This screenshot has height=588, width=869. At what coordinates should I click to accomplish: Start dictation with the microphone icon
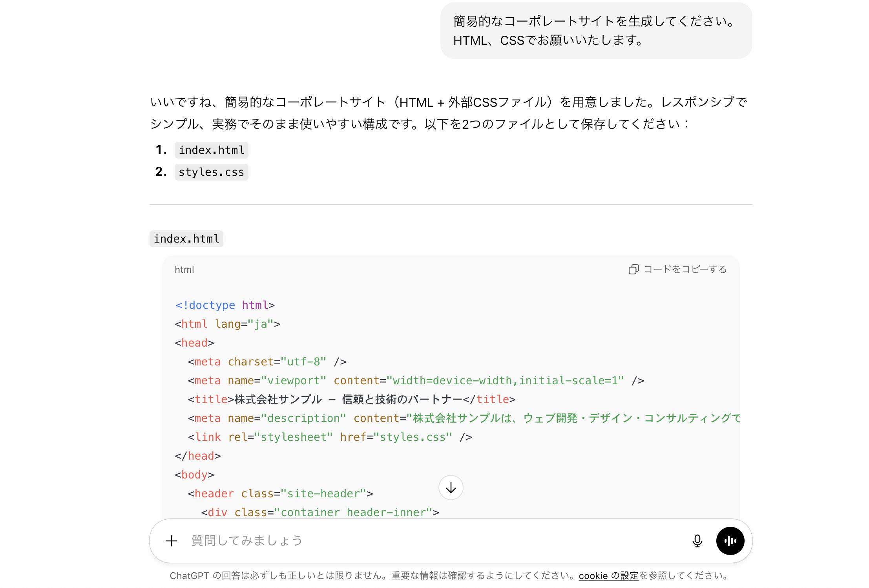pyautogui.click(x=697, y=541)
